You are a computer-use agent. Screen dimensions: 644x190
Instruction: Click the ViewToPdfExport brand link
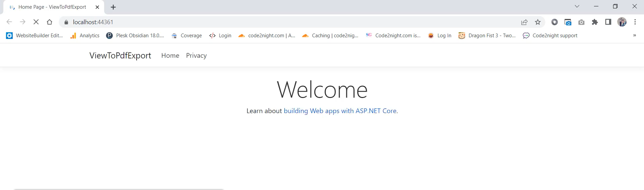point(120,55)
